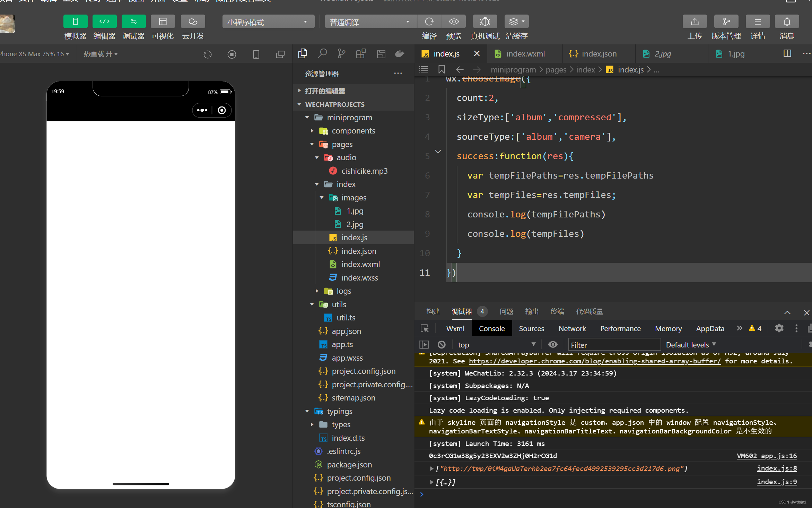Open DevTools settings gear icon

[779, 328]
